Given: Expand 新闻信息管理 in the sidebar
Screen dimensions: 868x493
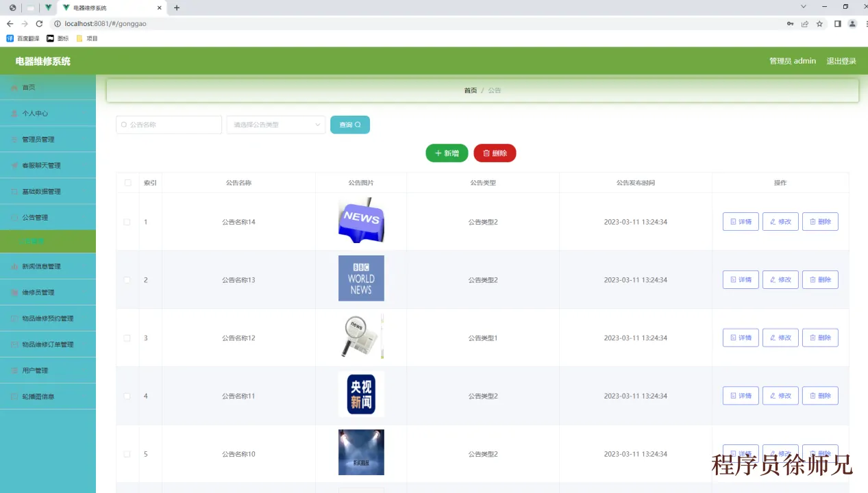Looking at the screenshot, I should tap(48, 266).
